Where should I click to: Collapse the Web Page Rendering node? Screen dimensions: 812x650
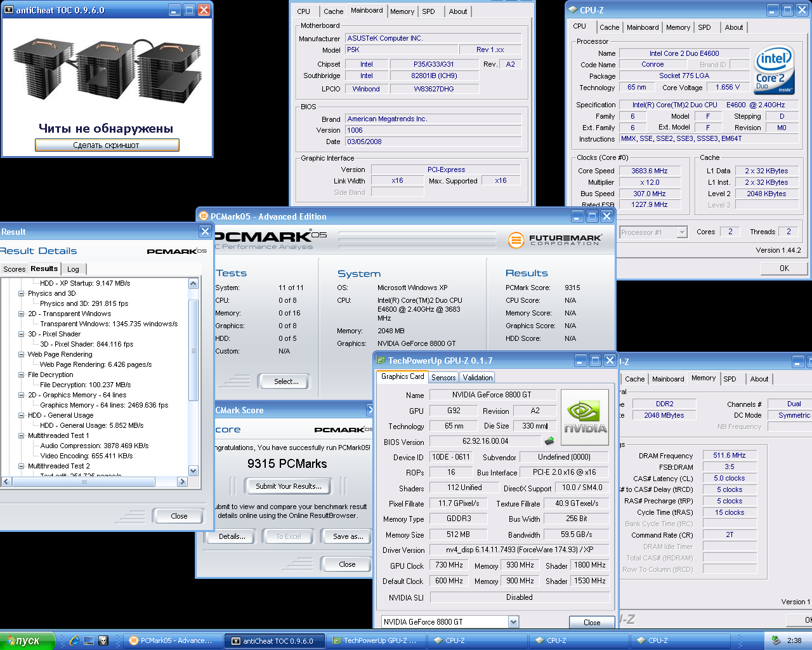(x=22, y=354)
